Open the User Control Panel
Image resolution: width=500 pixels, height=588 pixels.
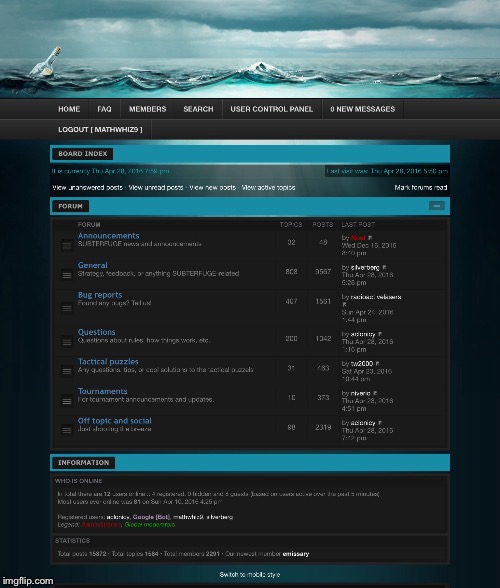pyautogui.click(x=272, y=109)
